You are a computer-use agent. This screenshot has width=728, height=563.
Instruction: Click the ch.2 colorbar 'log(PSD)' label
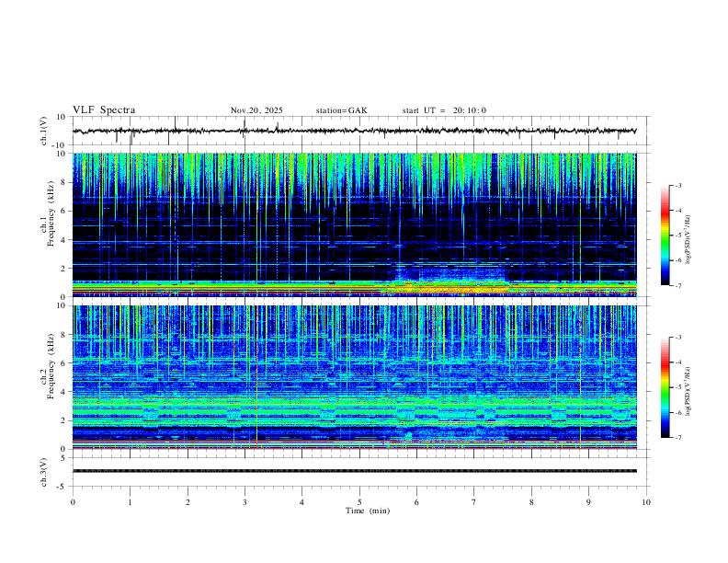coord(688,391)
